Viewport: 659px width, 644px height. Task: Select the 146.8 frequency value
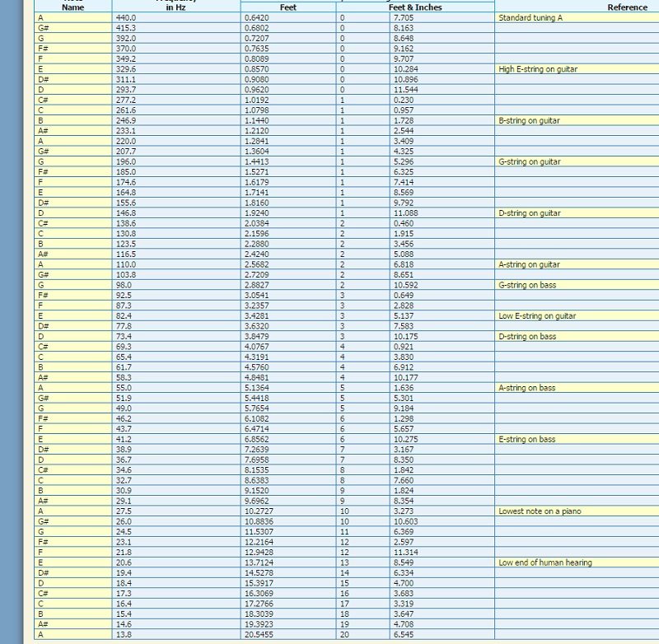click(176, 213)
